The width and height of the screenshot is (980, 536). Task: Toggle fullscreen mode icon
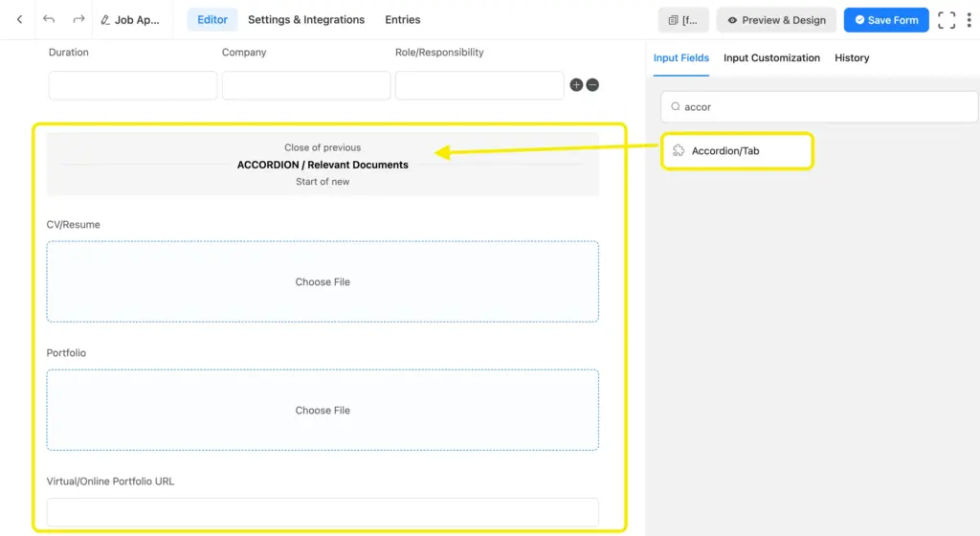[x=946, y=20]
